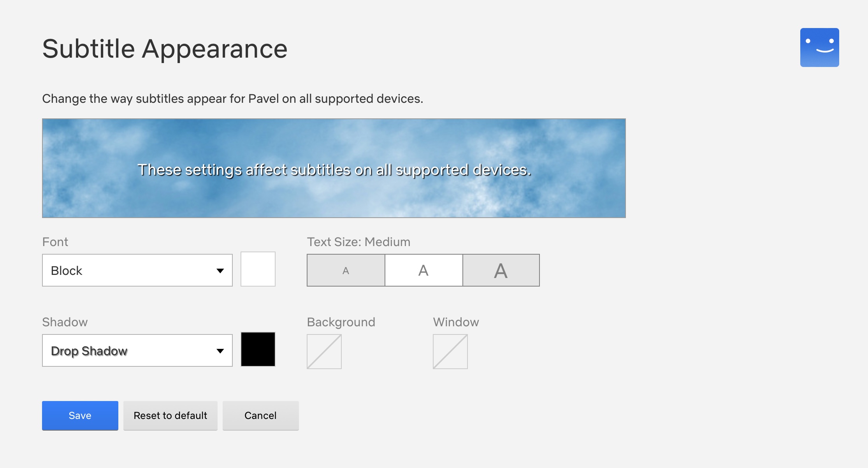Click the Shadow label

[x=65, y=322]
